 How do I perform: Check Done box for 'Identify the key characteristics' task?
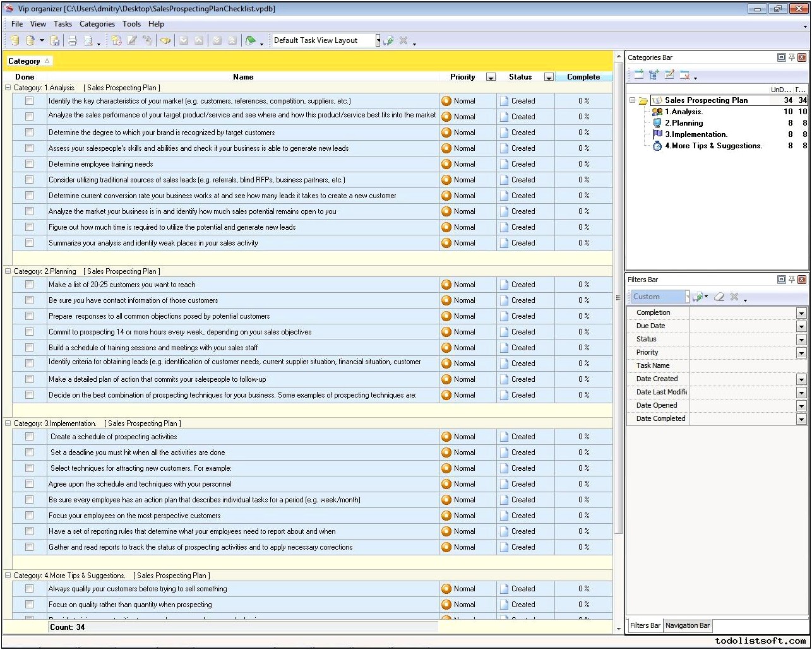[29, 101]
